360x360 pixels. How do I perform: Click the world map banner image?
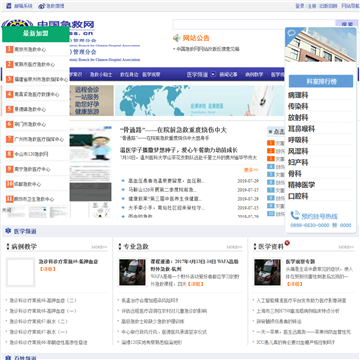click(200, 100)
